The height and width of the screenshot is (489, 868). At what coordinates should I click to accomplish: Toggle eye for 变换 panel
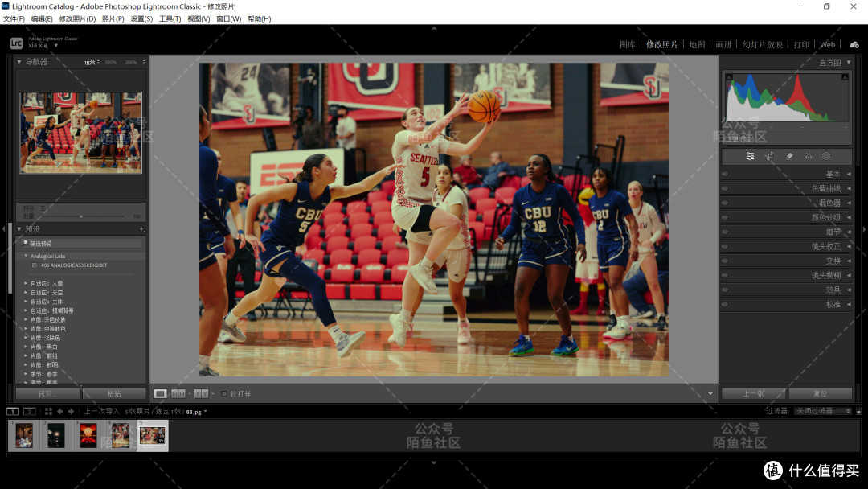pos(725,261)
